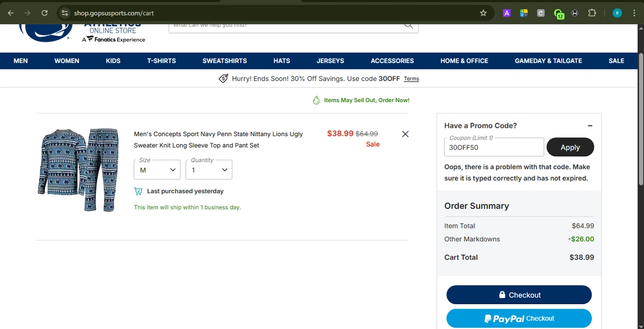This screenshot has width=644, height=329.
Task: Click the $38.99 sale price
Action: coord(340,134)
